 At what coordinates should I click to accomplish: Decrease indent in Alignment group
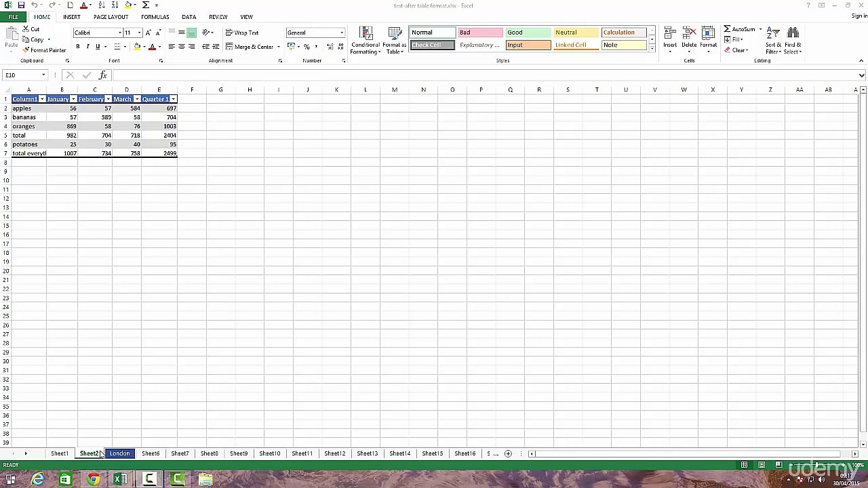(205, 47)
